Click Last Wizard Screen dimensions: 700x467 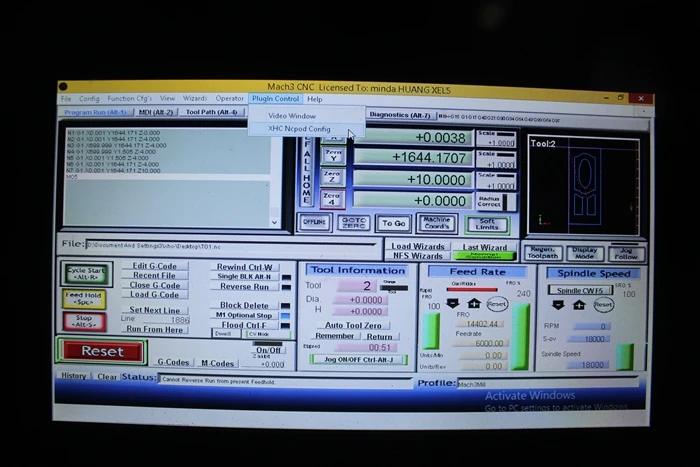click(484, 247)
